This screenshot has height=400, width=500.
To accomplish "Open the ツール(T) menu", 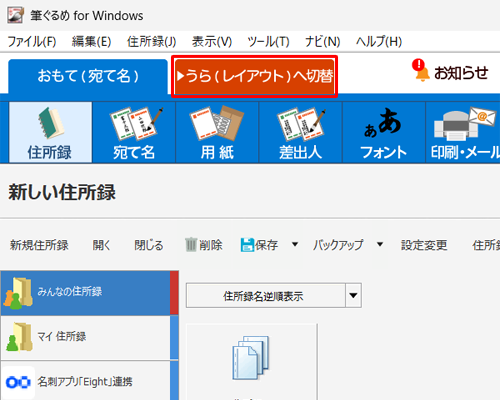I will (268, 42).
